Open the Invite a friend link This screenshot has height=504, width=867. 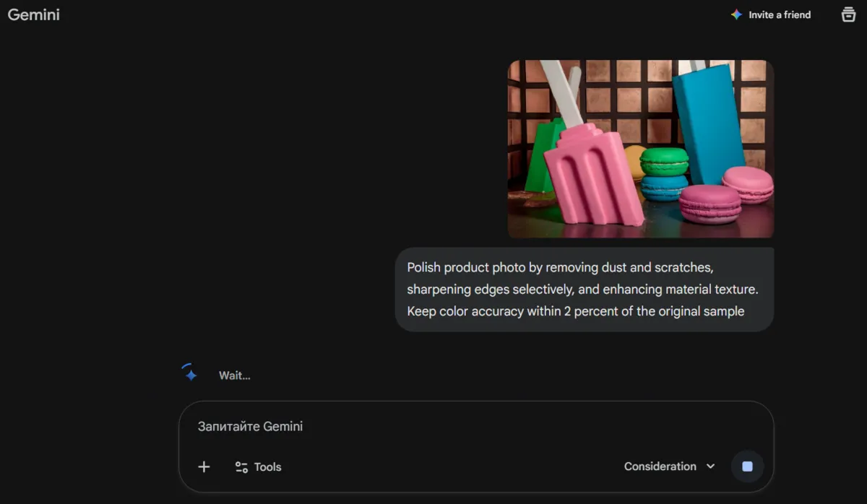click(780, 14)
